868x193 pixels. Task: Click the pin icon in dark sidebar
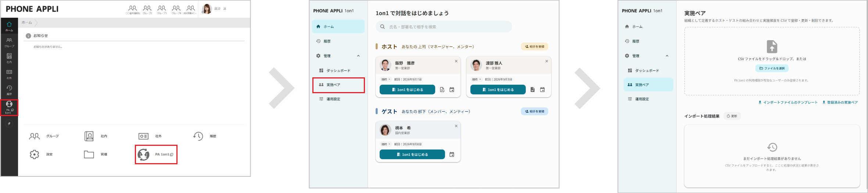point(9,124)
